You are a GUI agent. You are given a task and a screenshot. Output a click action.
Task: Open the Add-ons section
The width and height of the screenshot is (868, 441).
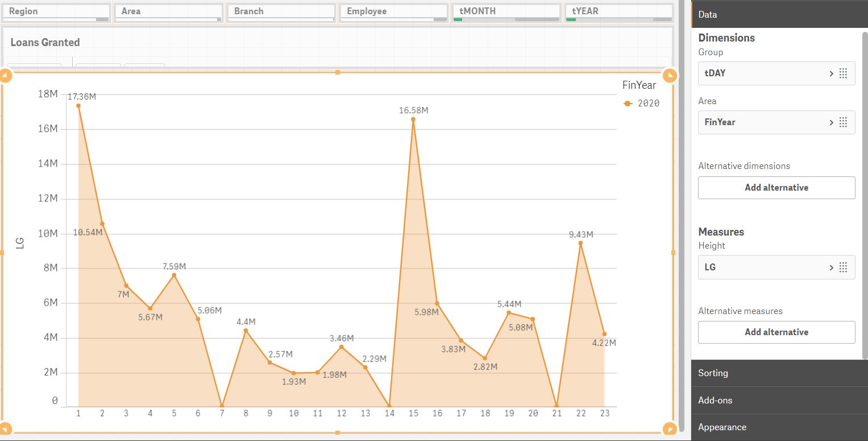point(779,401)
